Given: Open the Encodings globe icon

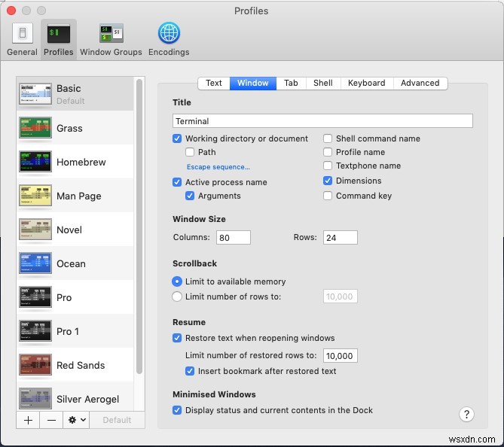Looking at the screenshot, I should (x=169, y=39).
